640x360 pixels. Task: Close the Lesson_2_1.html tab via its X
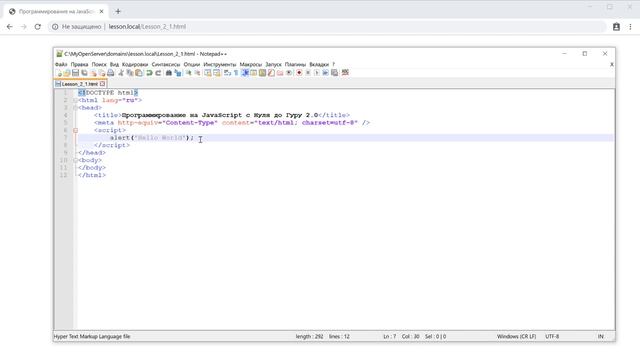point(102,84)
